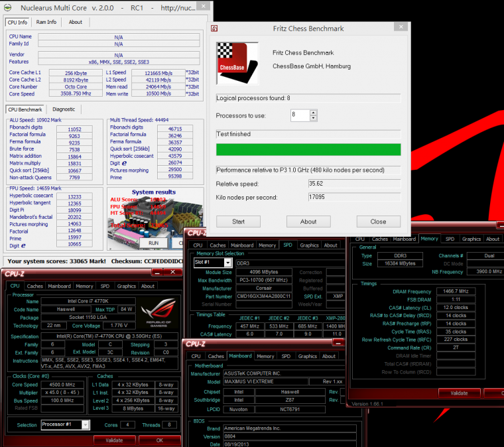Click Validate in the CPU-Z CPU window
The width and height of the screenshot is (504, 447).
click(115, 440)
